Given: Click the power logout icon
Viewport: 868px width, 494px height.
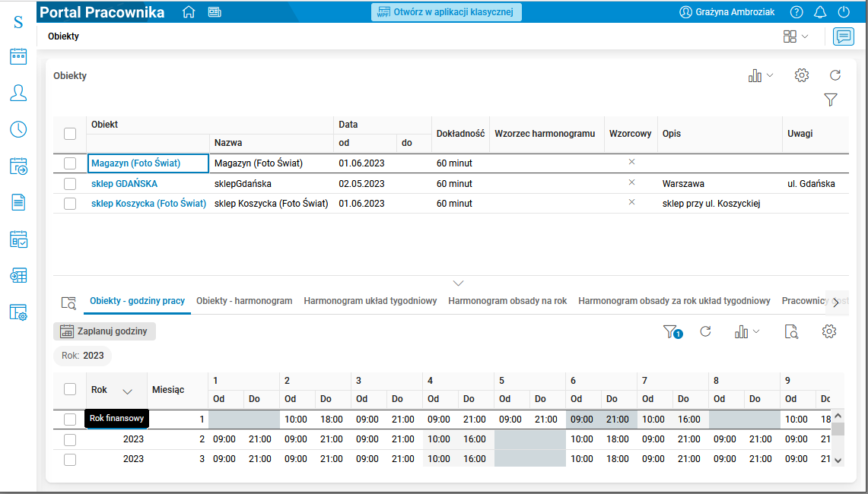Looking at the screenshot, I should [x=844, y=12].
